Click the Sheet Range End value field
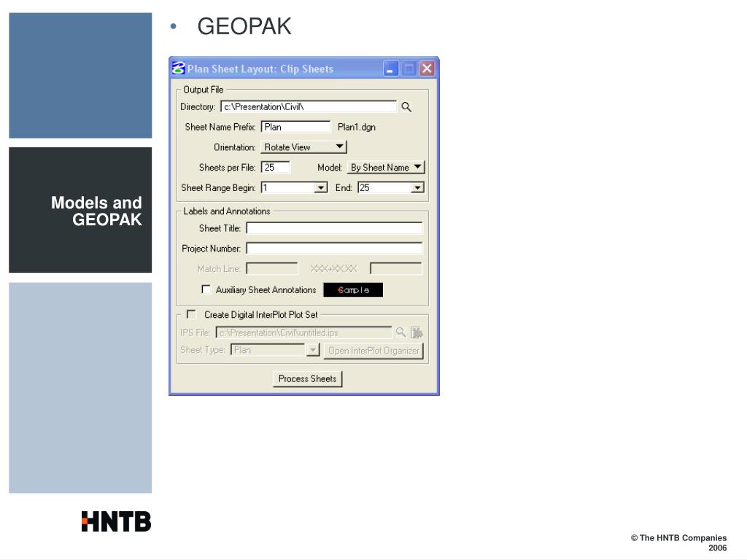 tap(384, 187)
